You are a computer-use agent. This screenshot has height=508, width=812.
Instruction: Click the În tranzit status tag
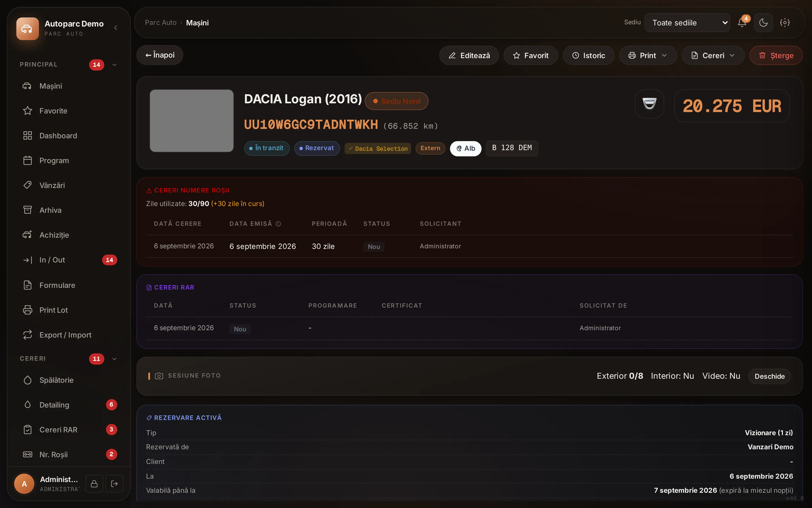tap(267, 148)
